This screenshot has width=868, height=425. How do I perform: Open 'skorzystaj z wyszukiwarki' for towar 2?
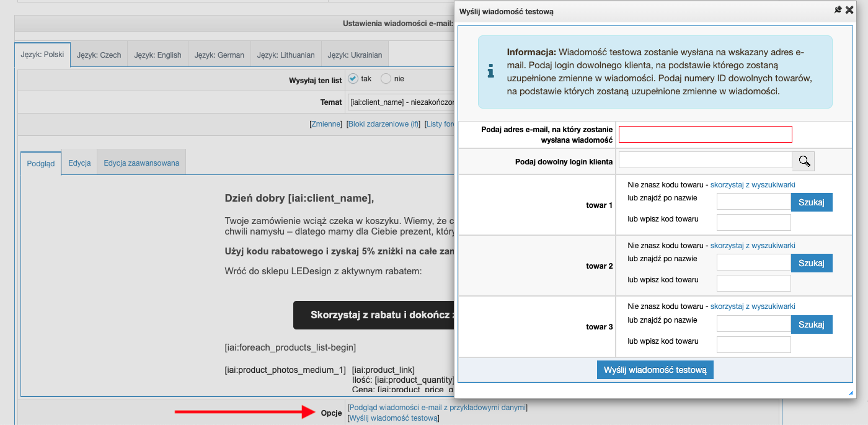click(x=753, y=246)
